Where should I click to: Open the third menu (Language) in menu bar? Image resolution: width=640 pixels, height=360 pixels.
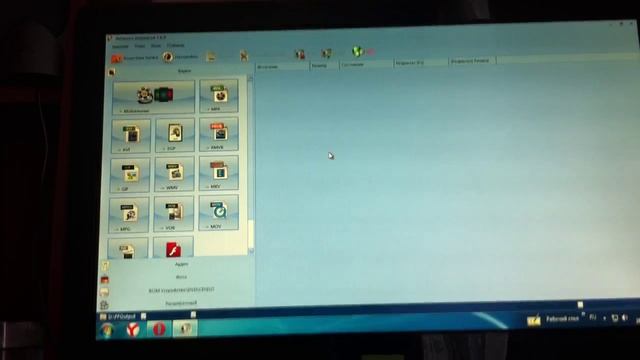(x=156, y=46)
